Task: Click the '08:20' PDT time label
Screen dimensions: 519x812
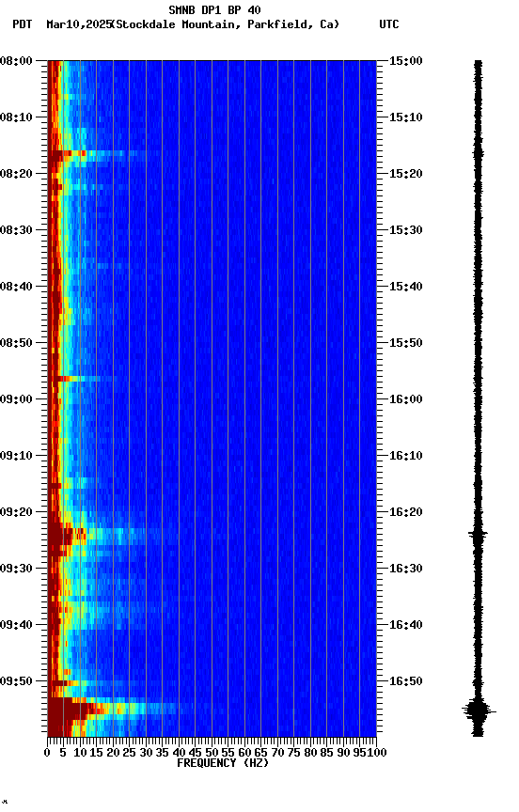Action: pyautogui.click(x=16, y=174)
